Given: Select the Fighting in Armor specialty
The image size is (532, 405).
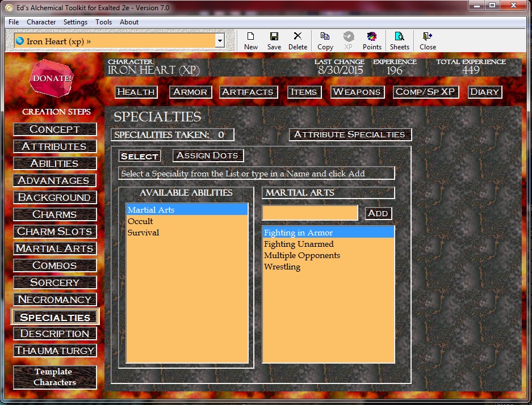Looking at the screenshot, I should [328, 233].
